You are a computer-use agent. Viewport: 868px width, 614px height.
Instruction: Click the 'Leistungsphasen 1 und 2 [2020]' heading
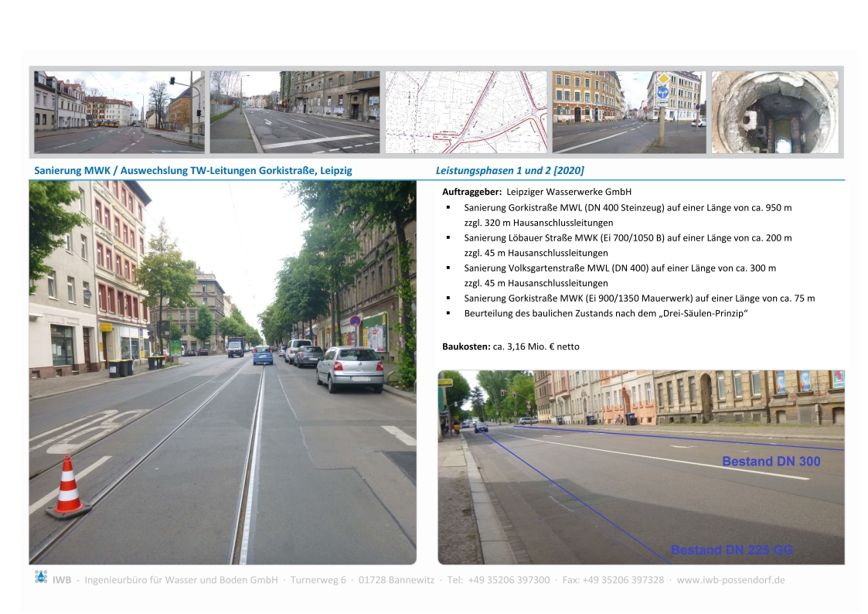(510, 170)
